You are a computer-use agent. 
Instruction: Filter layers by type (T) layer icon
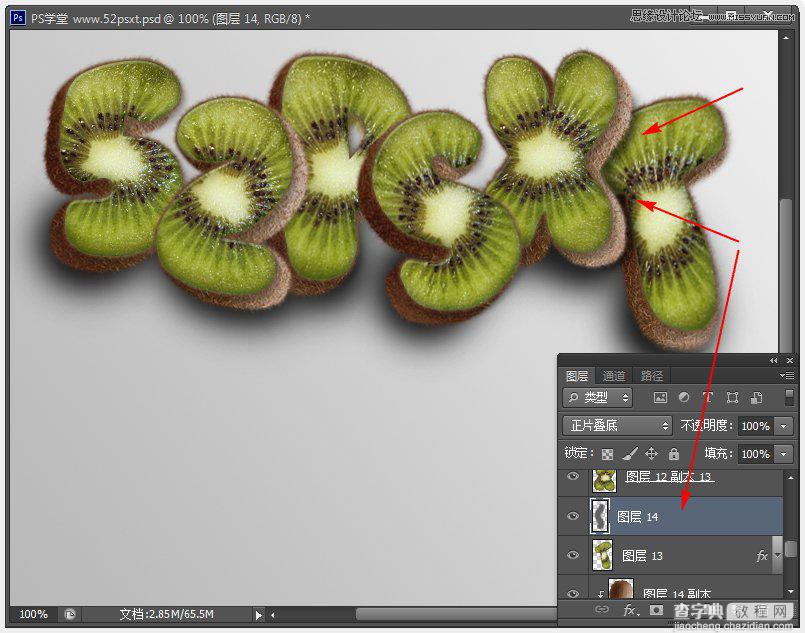point(707,397)
